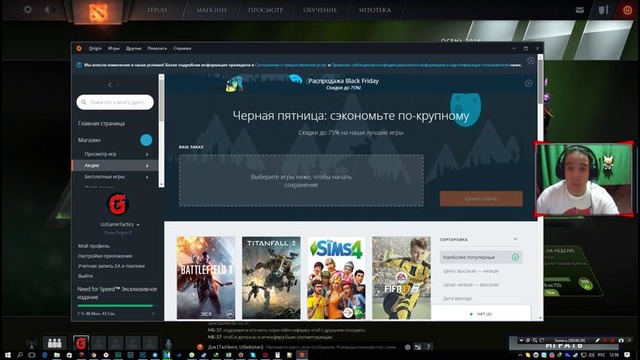Open the recording toolbar dropdown arrow

521,340
